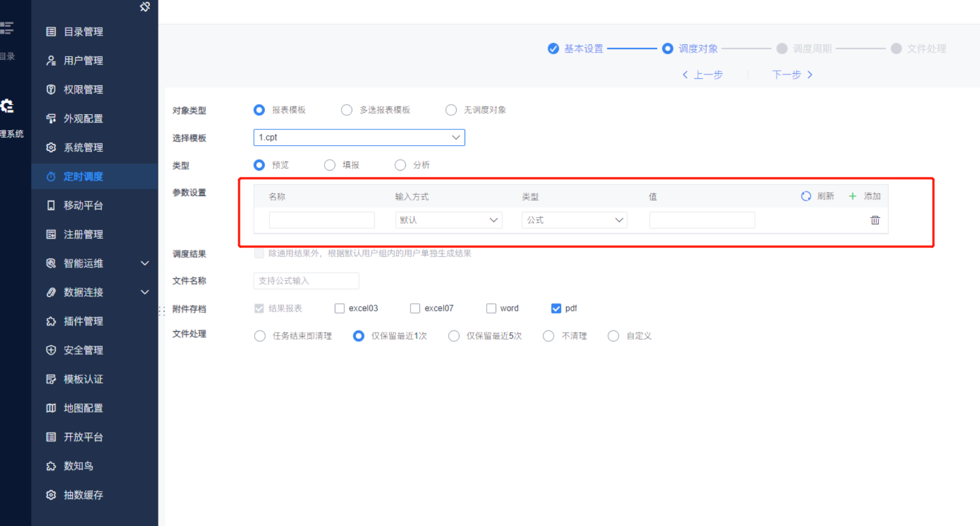Click the sidebar collapse drag handle

tap(161, 311)
